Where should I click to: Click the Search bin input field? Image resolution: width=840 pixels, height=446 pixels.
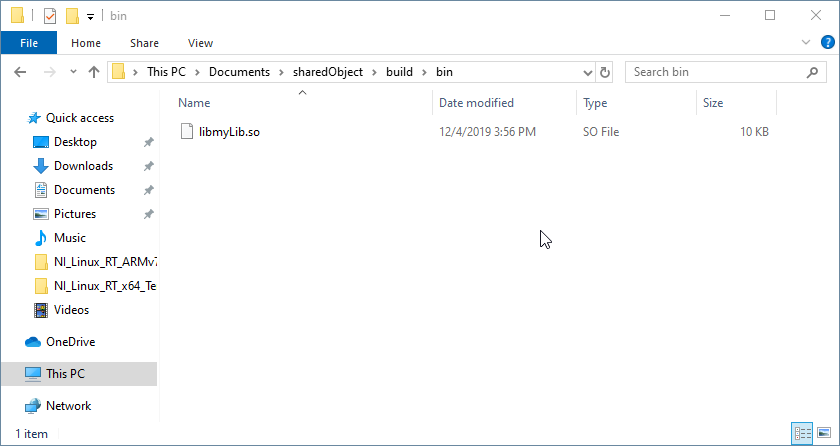click(x=715, y=72)
